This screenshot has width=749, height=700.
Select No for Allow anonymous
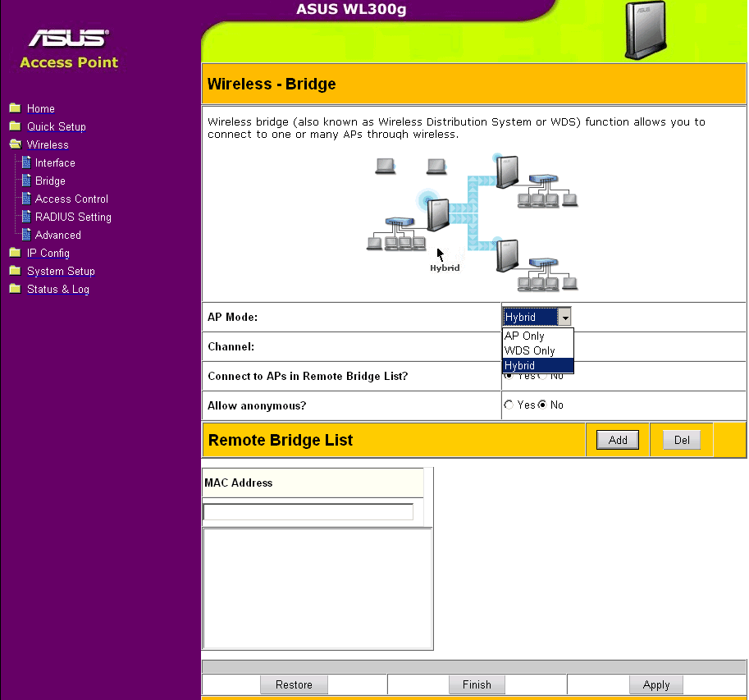[542, 405]
